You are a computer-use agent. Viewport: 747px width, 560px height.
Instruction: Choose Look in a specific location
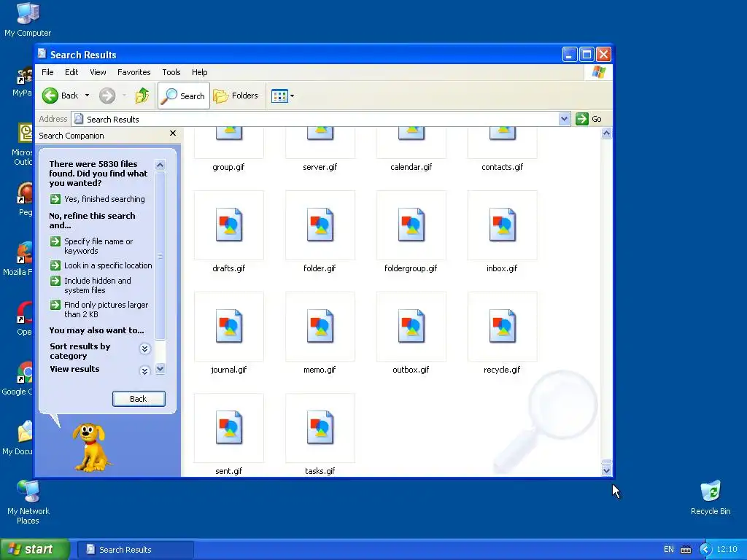[x=101, y=265]
